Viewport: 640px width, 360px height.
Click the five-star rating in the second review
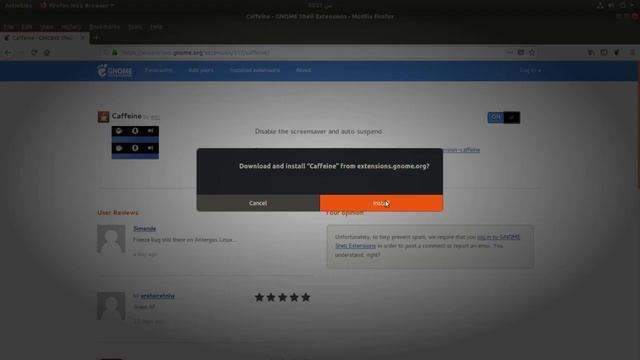click(x=282, y=297)
